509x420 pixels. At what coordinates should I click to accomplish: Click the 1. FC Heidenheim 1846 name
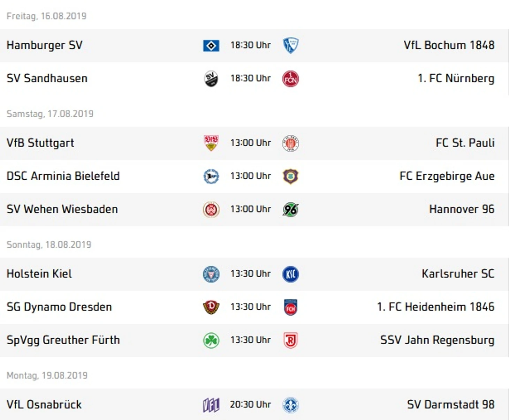436,307
